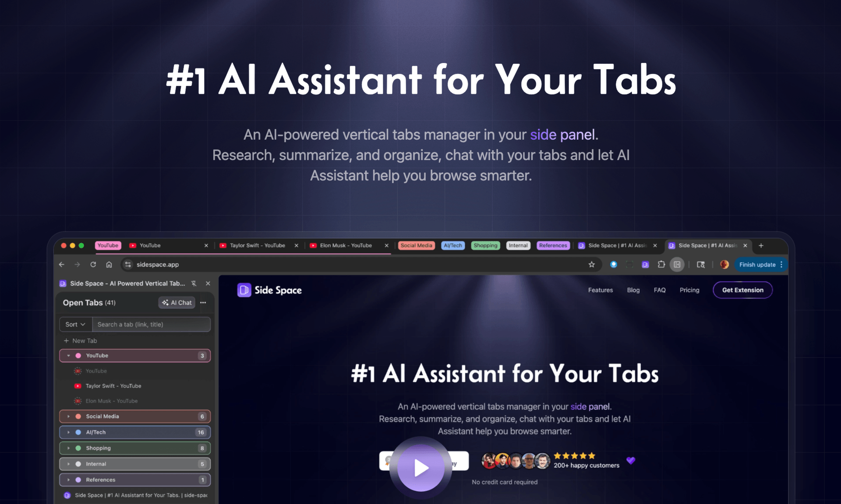
Task: Open the extensions puzzle-piece icon
Action: [661, 264]
